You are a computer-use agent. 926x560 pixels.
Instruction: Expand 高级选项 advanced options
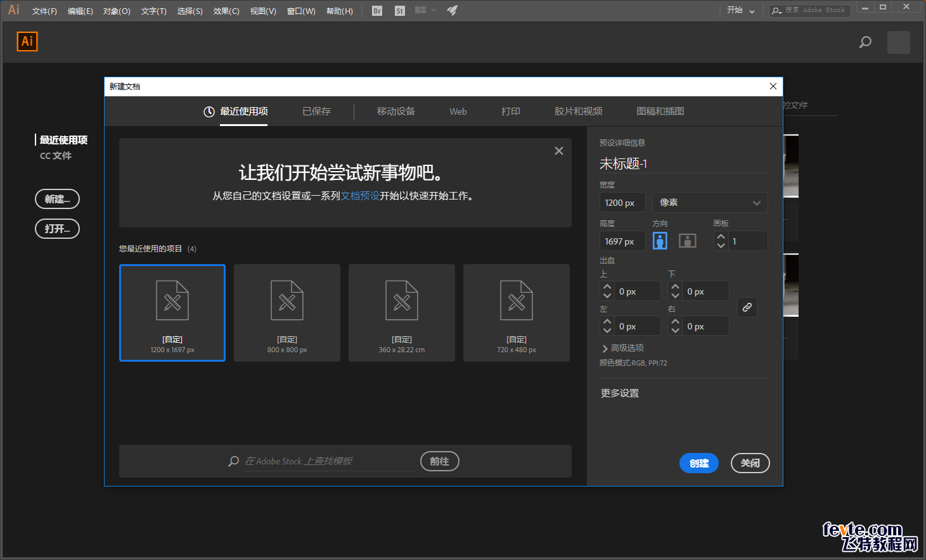pos(622,348)
